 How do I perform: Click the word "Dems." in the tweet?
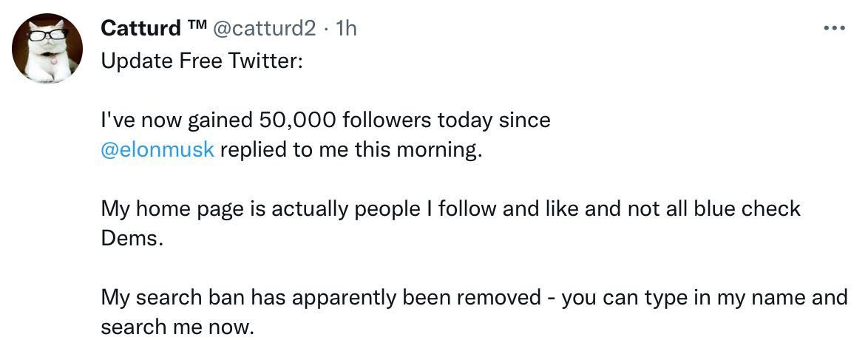click(129, 239)
